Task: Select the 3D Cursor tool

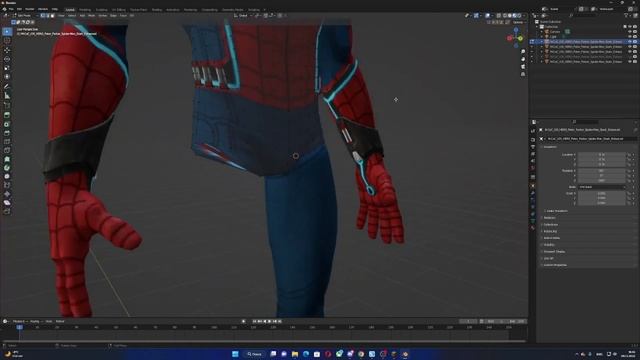Action: pyautogui.click(x=7, y=40)
